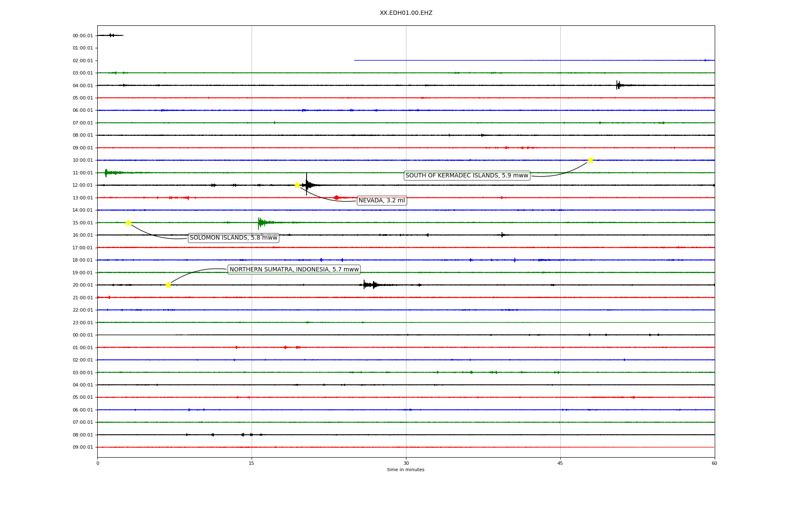Click the black spike near end of 04:00:01 trace
The height and width of the screenshot is (508, 812).
click(x=618, y=85)
